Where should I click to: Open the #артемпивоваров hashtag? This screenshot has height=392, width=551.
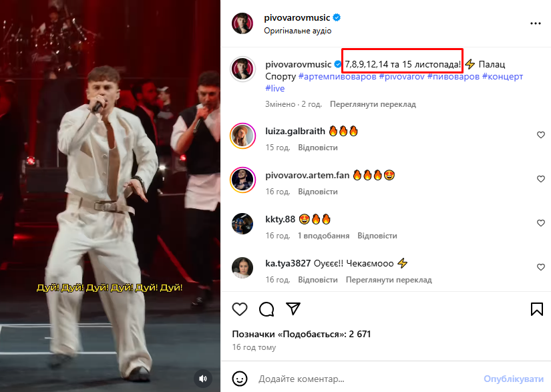[x=337, y=77]
